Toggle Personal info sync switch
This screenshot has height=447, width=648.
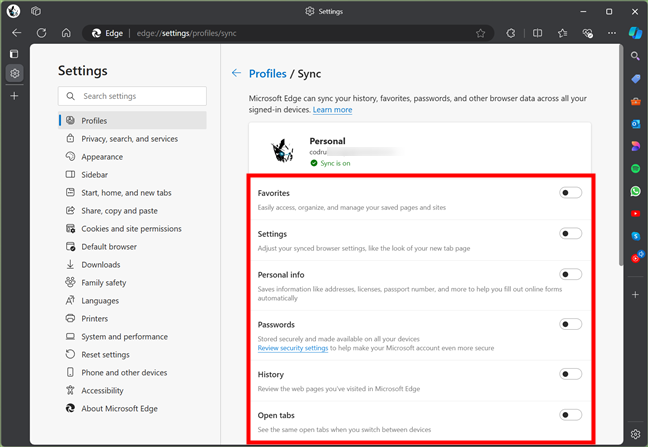click(x=570, y=274)
